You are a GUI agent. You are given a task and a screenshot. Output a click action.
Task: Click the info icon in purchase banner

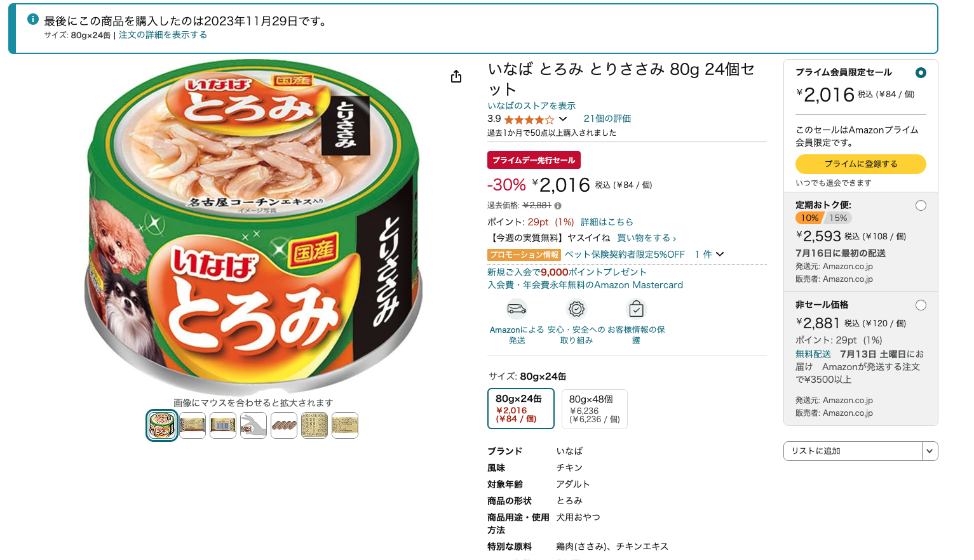coord(33,20)
